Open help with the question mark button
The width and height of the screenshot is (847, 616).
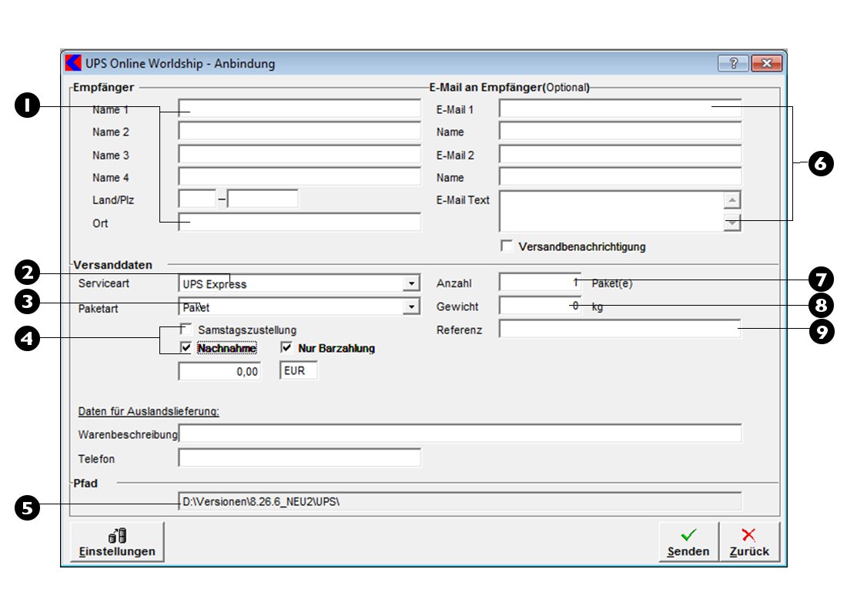coord(733,63)
